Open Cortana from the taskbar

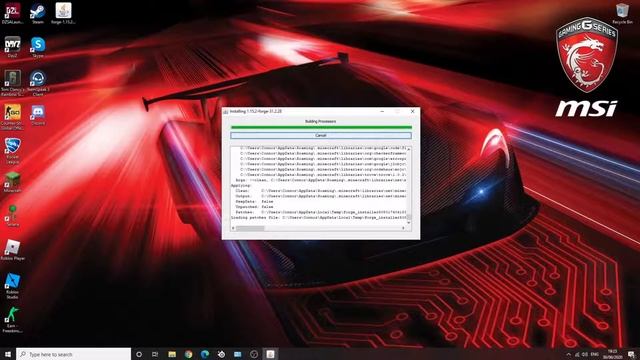click(x=139, y=354)
